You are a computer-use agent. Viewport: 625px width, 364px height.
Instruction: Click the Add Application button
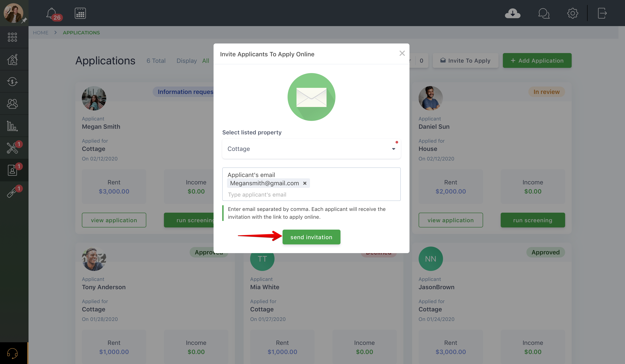click(x=537, y=60)
